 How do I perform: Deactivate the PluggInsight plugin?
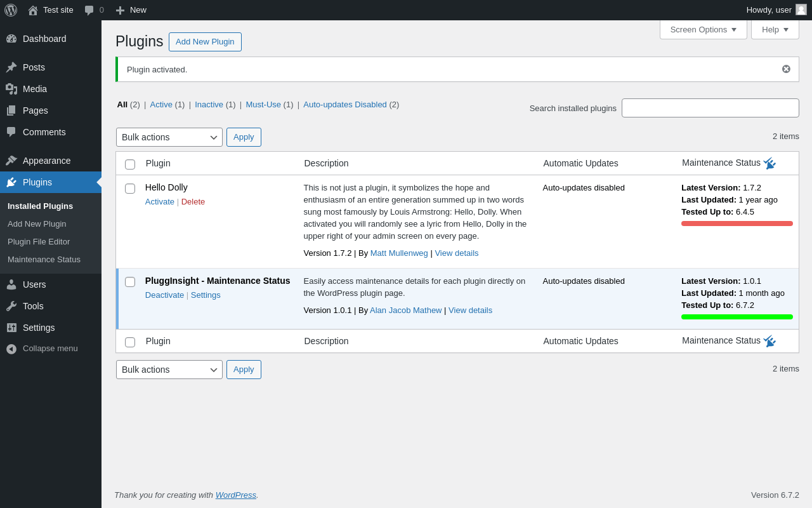pos(164,295)
